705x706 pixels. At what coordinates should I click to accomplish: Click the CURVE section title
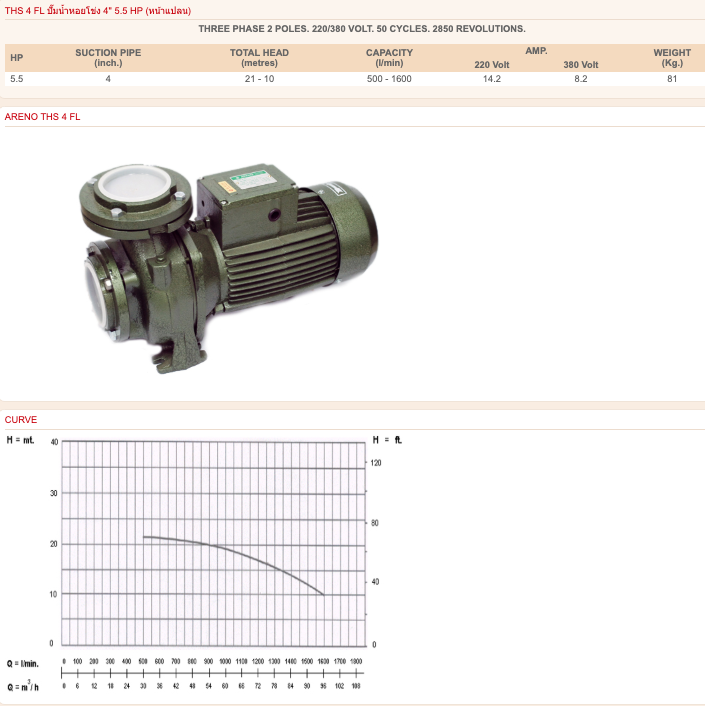point(21,420)
